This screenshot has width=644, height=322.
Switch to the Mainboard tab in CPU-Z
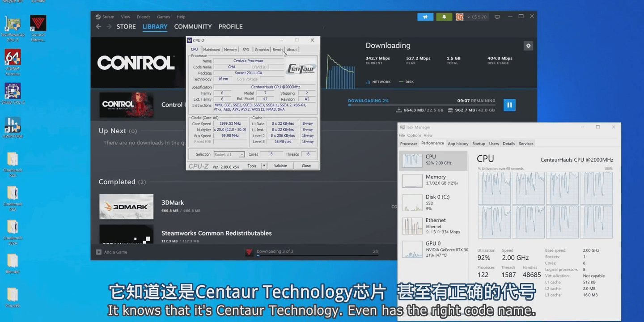pyautogui.click(x=212, y=50)
